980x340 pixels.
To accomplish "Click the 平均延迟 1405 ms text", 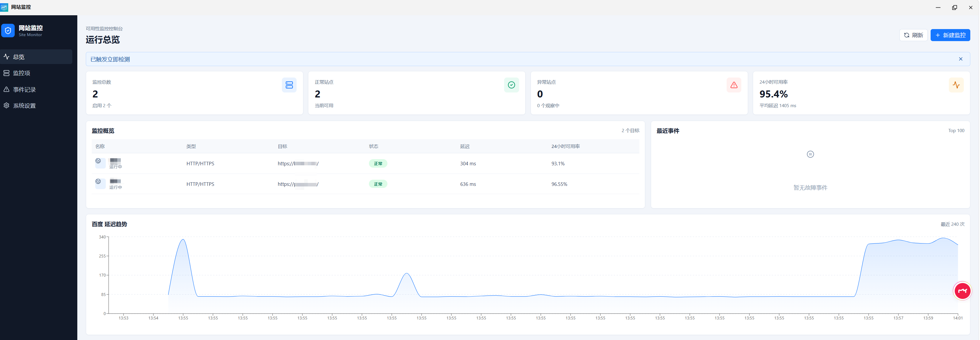I will pyautogui.click(x=777, y=106).
